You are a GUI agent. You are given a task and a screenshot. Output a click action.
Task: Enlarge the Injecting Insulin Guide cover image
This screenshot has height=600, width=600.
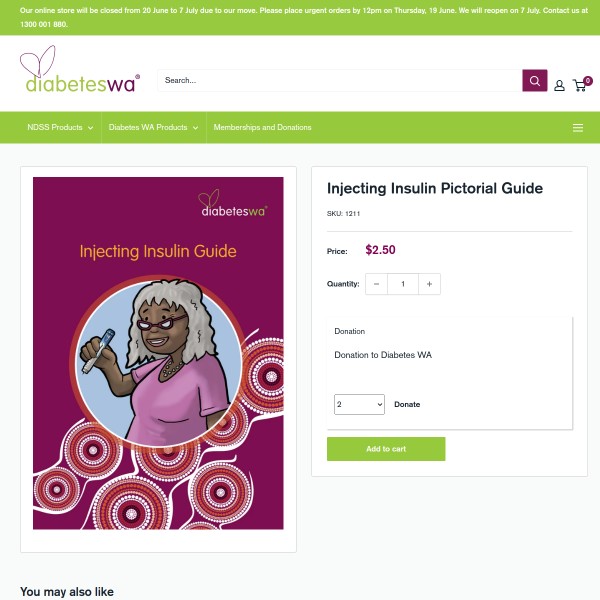coord(158,353)
